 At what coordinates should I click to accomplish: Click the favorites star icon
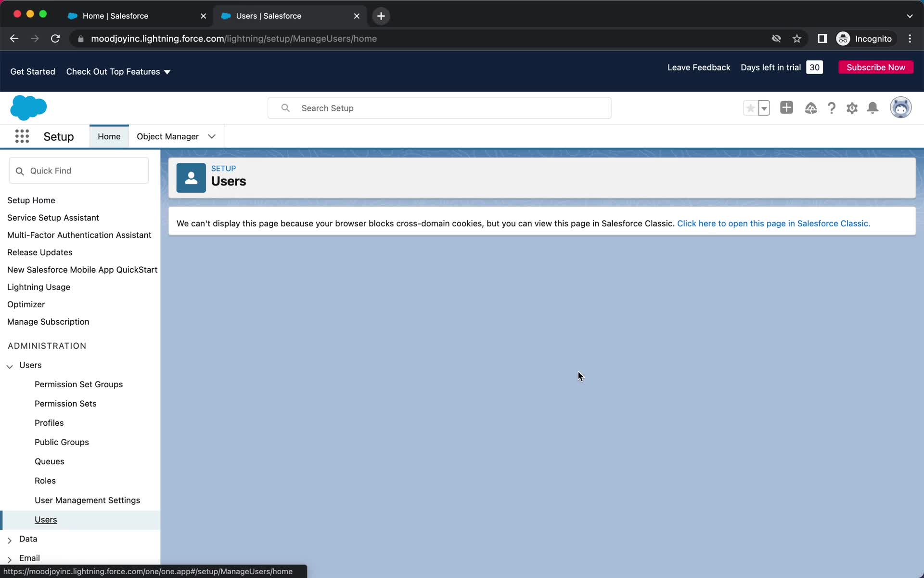[x=750, y=108]
